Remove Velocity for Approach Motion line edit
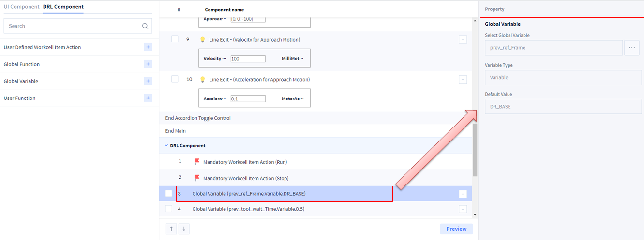Viewport: 644px width, 240px height. (463, 40)
